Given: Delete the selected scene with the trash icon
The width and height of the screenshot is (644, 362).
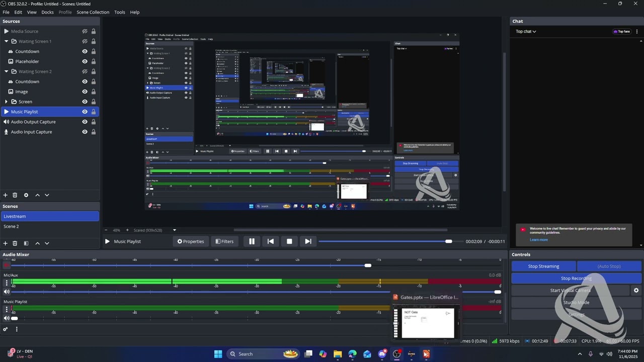Looking at the screenshot, I should point(15,243).
